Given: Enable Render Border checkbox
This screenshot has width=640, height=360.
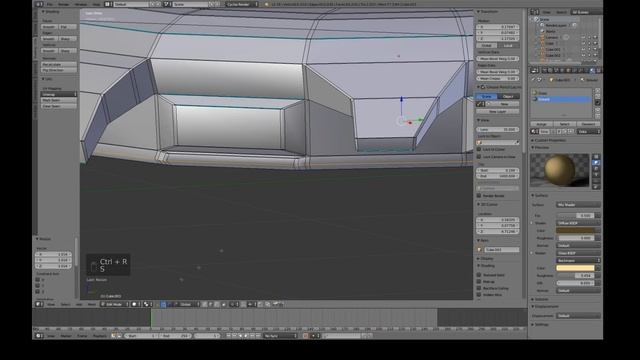Looking at the screenshot, I should point(479,196).
